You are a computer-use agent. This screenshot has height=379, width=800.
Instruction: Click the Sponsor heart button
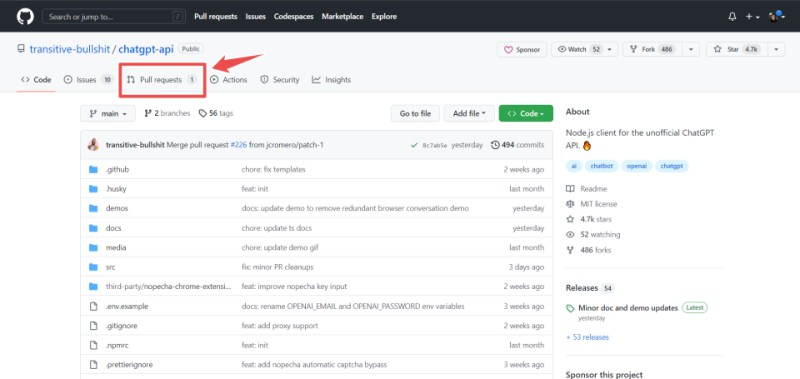click(522, 49)
